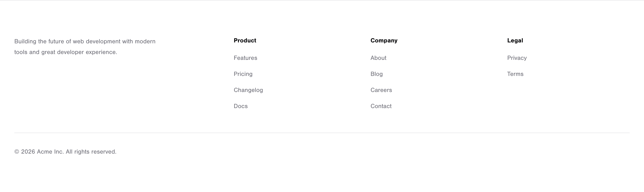Screen dimensions: 644x192
Task: Go to the Docs page
Action: coord(241,106)
